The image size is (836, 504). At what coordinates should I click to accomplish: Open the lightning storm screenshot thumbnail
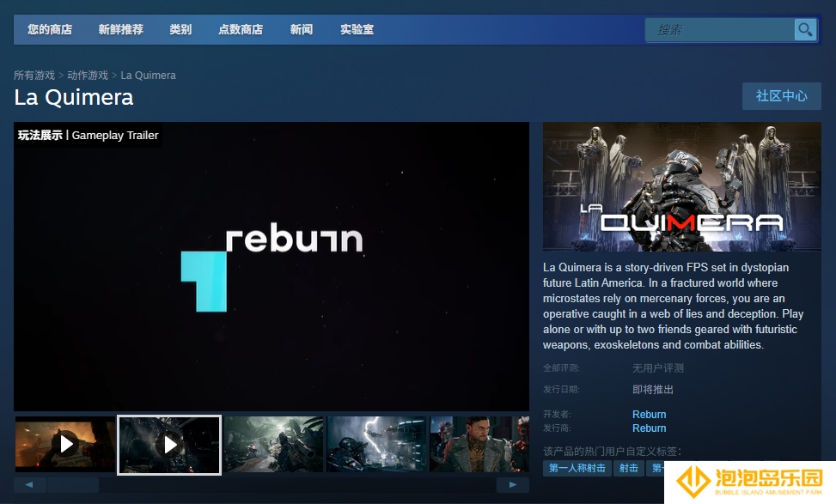tap(377, 445)
